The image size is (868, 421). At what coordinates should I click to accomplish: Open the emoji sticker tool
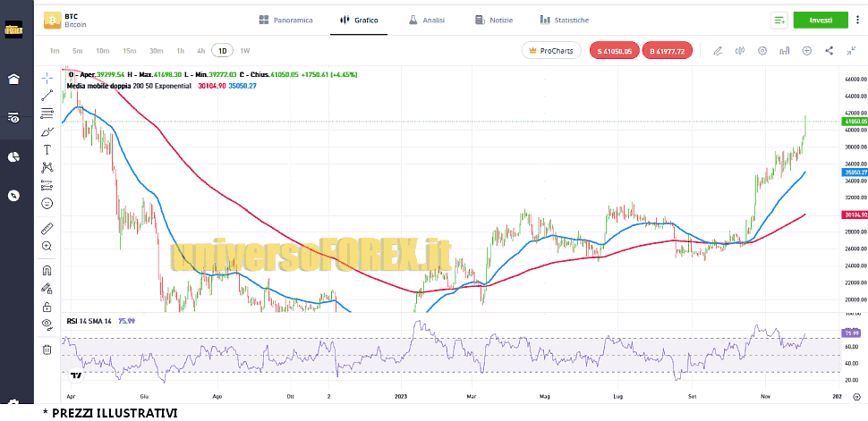coord(47,203)
